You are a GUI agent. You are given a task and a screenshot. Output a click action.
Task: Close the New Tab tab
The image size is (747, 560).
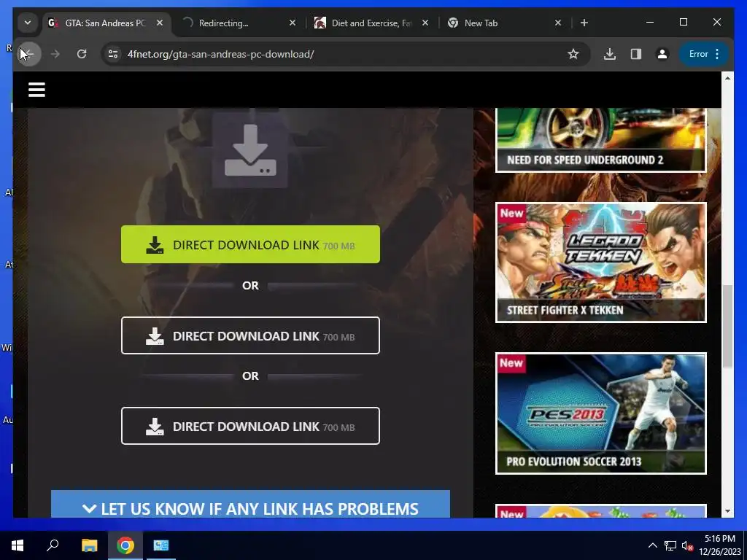coord(558,23)
